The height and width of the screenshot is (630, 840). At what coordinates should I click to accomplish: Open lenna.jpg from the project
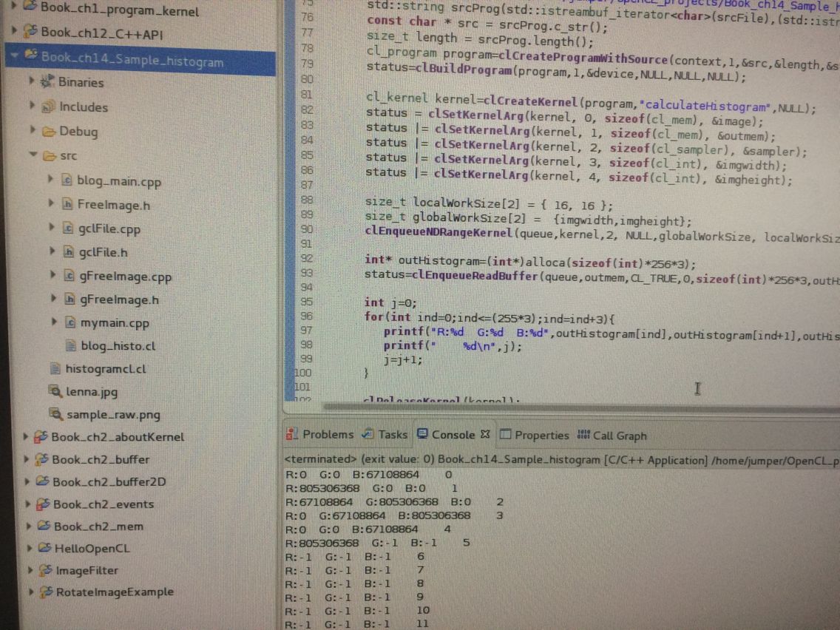(x=91, y=392)
